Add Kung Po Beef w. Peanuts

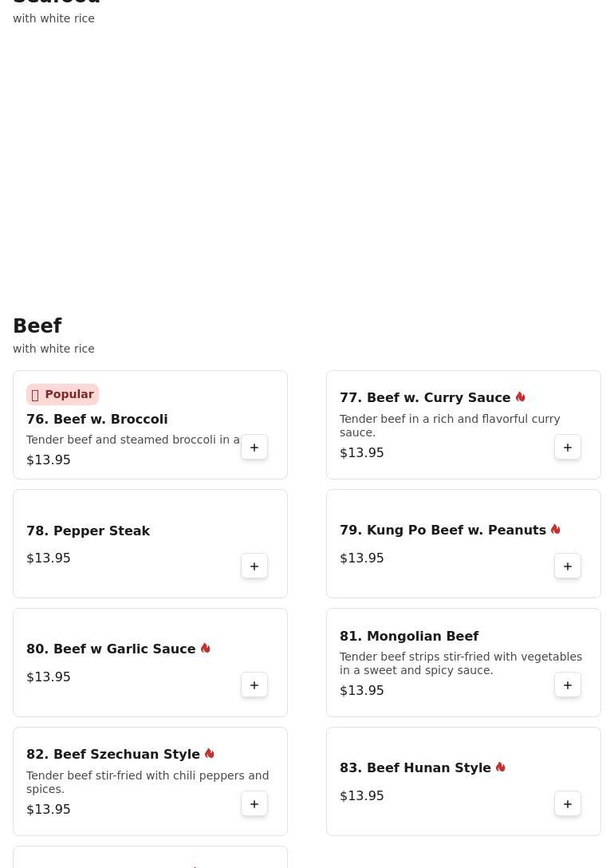[x=568, y=566]
